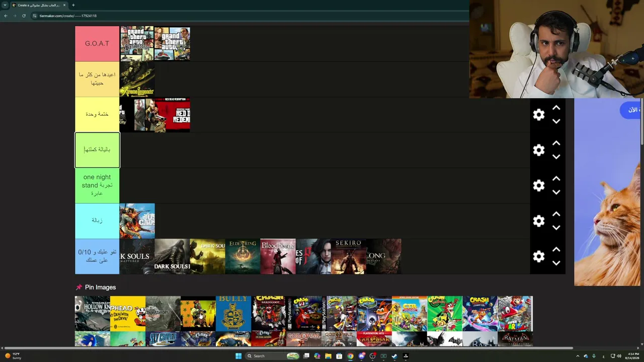Viewport: 644px width, 362px height.
Task: View site information icon in address bar
Action: tap(34, 16)
